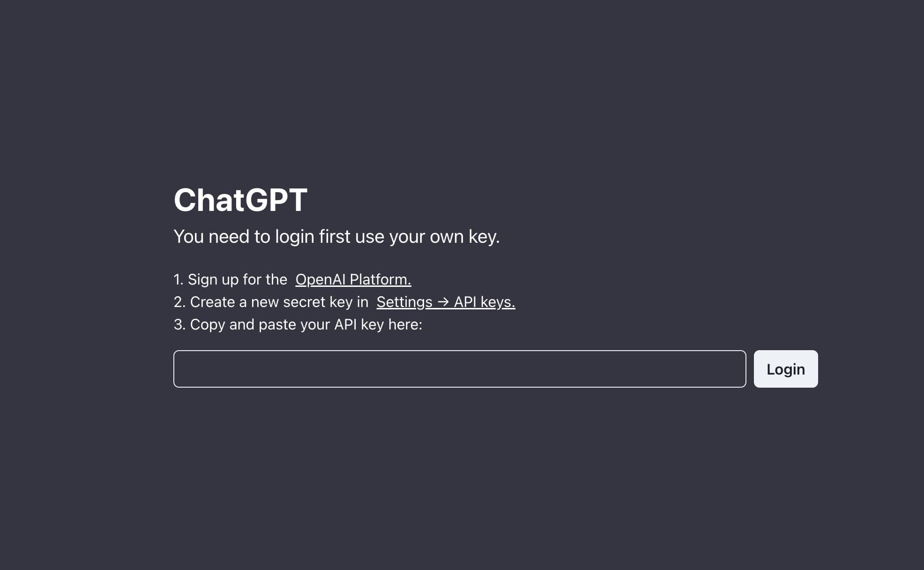This screenshot has width=924, height=570.
Task: Click the "1." list number
Action: 178,279
